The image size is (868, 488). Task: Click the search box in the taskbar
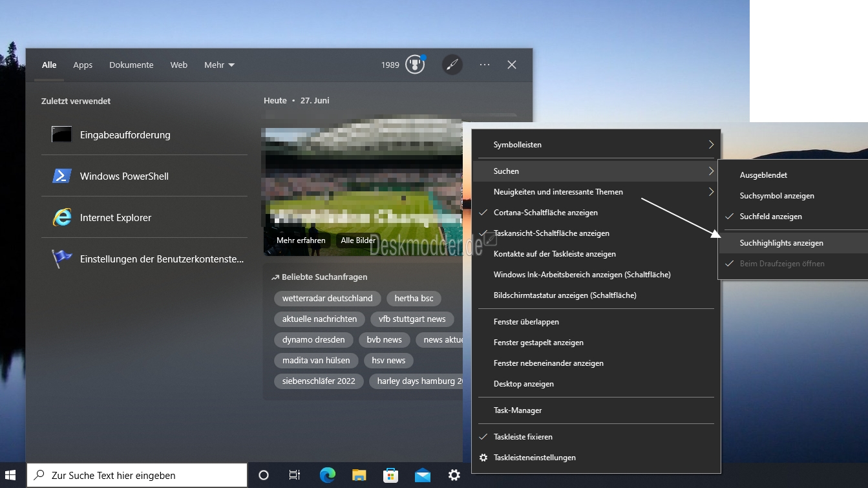coord(137,475)
